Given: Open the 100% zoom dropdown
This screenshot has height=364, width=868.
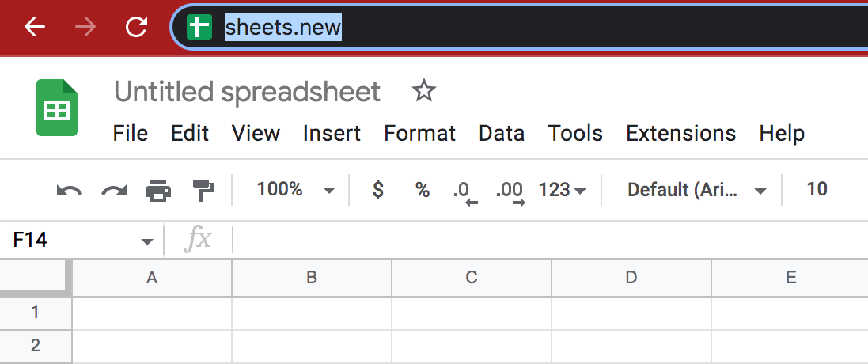Looking at the screenshot, I should pos(296,190).
